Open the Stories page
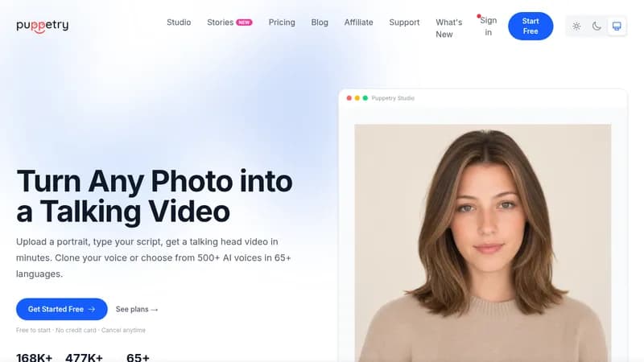Screen dimensions: 644x362 pyautogui.click(x=220, y=23)
